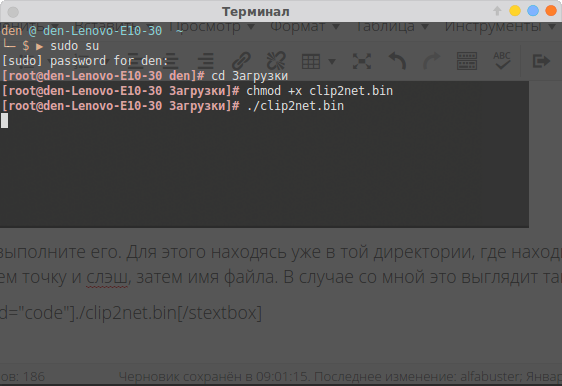Click the yellow minimize button of Терминал
Viewport: 562px width, 386px height.
point(515,11)
